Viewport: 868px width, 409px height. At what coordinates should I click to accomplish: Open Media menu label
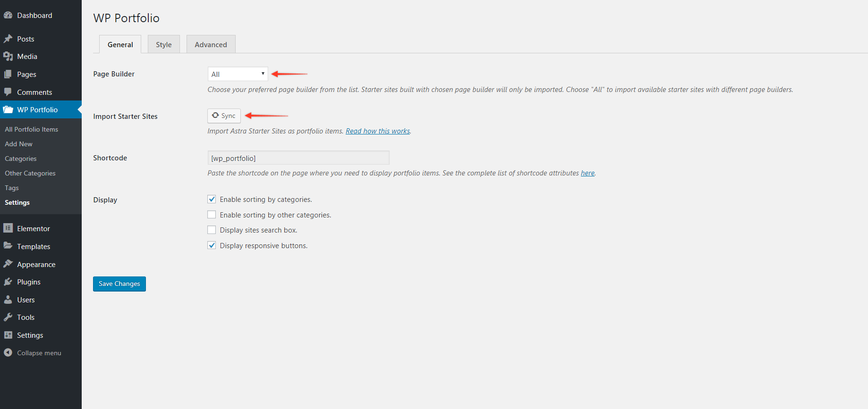pos(27,57)
